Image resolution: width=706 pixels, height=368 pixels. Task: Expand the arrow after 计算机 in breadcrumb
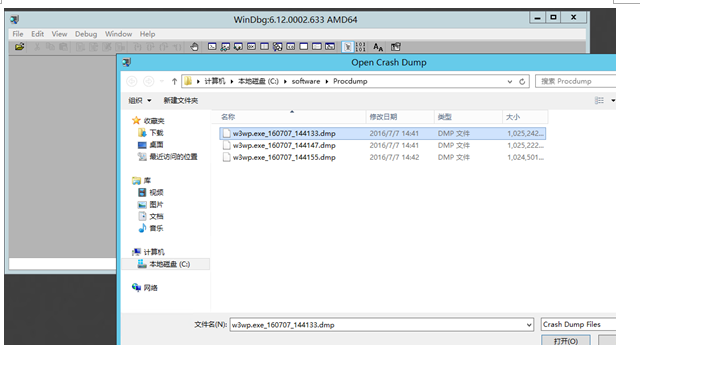coord(231,82)
